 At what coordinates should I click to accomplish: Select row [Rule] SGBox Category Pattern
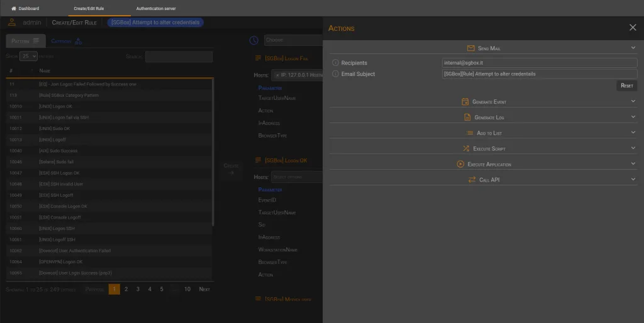point(109,96)
